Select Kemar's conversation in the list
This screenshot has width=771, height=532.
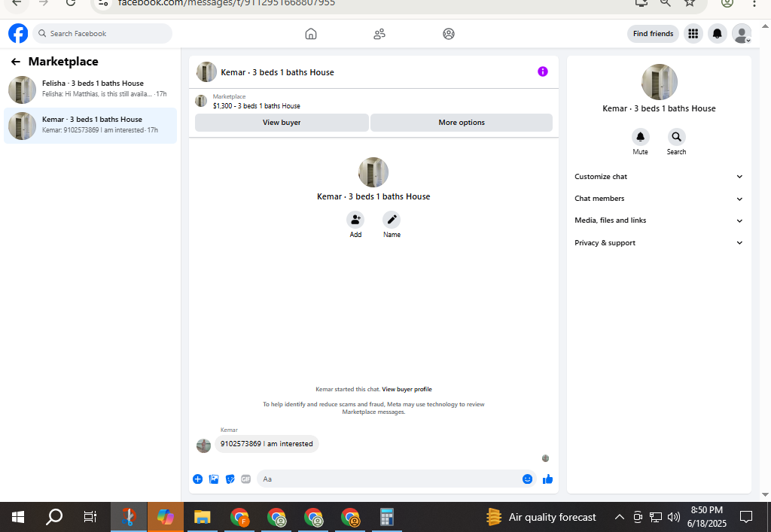tap(90, 126)
